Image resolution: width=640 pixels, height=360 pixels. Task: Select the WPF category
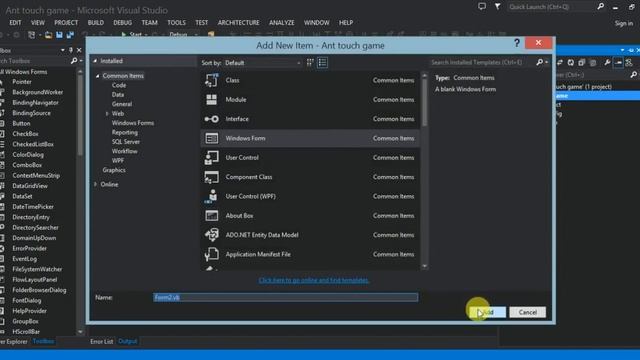click(x=118, y=160)
